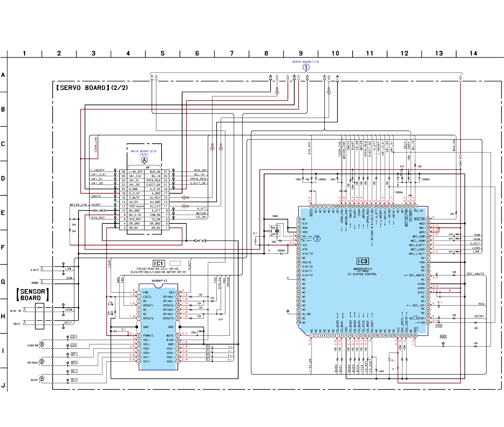Click the boxed IC1 designator
Viewport: 504px width, 427px height.
coord(159,263)
